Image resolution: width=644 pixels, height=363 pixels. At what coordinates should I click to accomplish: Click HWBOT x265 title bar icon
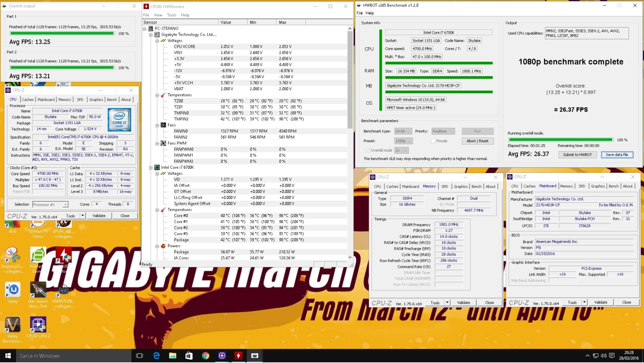(x=359, y=5)
